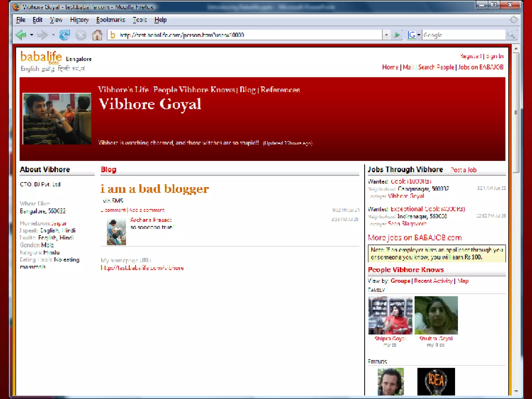Expand the address bar URL dropdown
The image size is (532, 399).
click(x=386, y=35)
